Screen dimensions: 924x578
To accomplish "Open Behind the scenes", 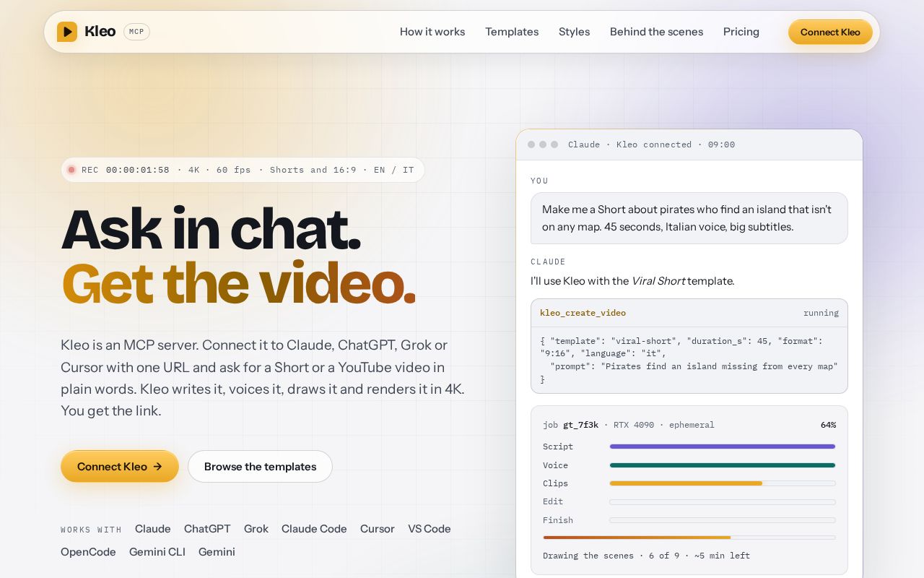I will [x=656, y=32].
